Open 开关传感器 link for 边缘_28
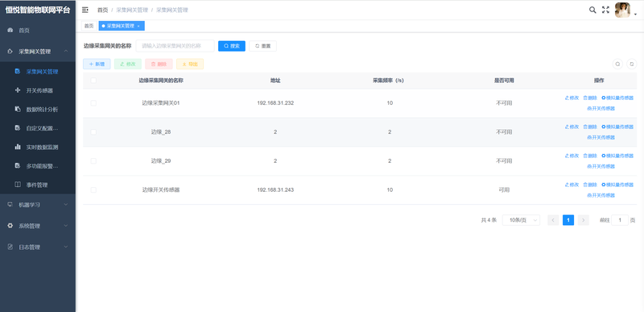This screenshot has height=312, width=644. [x=601, y=137]
